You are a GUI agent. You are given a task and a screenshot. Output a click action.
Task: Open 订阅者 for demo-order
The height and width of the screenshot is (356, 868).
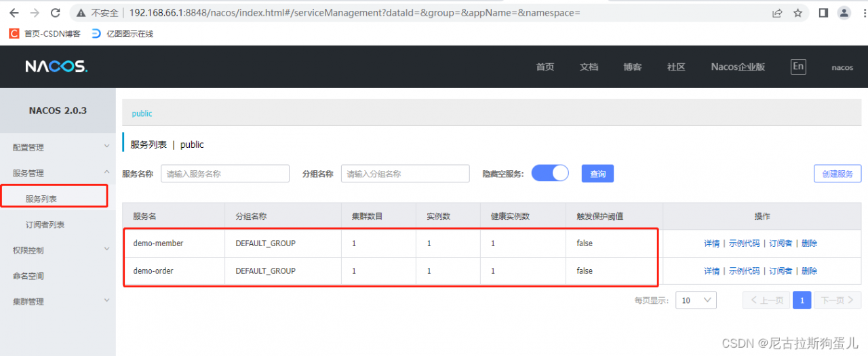781,271
